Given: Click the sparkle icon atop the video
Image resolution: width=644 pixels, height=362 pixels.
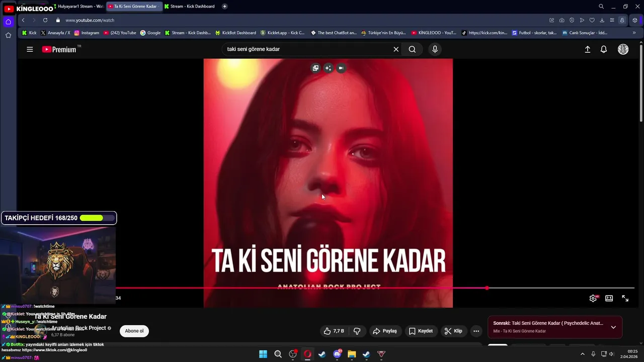Looking at the screenshot, I should pyautogui.click(x=328, y=68).
